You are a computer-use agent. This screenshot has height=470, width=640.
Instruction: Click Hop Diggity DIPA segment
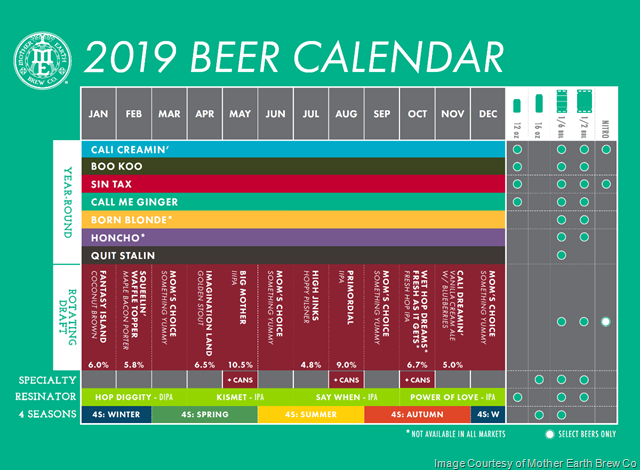(134, 397)
